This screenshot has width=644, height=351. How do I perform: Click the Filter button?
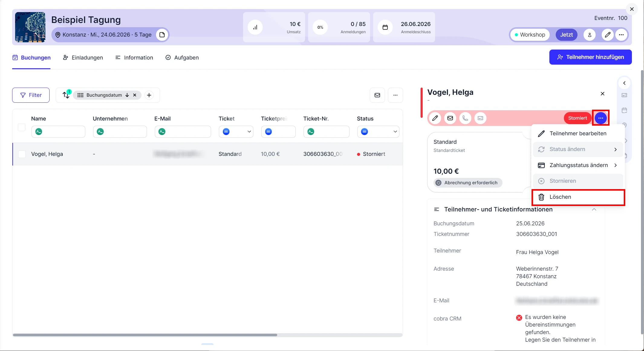click(x=31, y=95)
